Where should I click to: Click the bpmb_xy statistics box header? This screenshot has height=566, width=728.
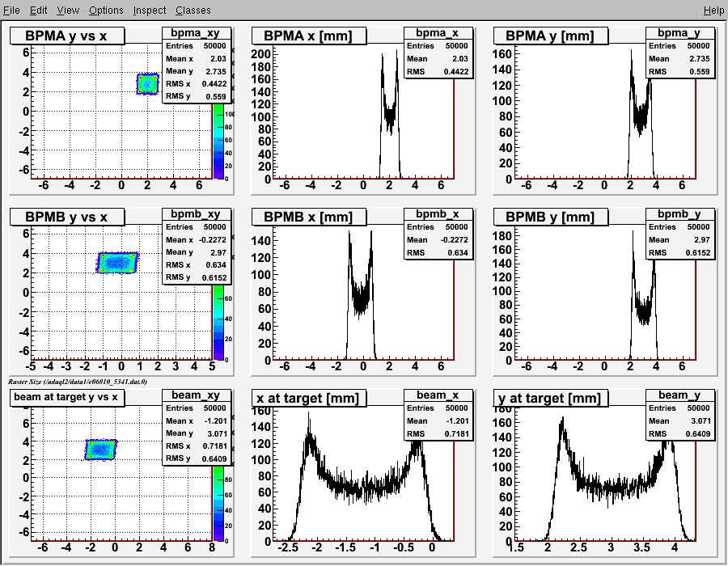point(196,214)
